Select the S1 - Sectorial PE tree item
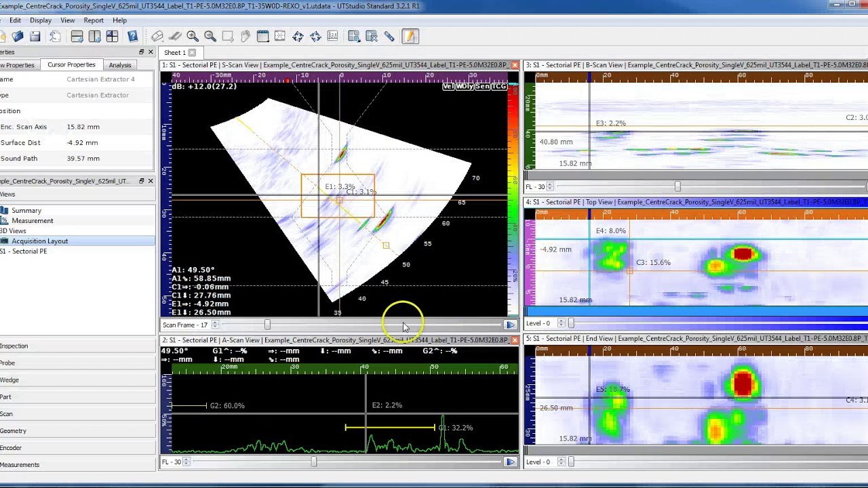868x488 pixels. point(24,251)
